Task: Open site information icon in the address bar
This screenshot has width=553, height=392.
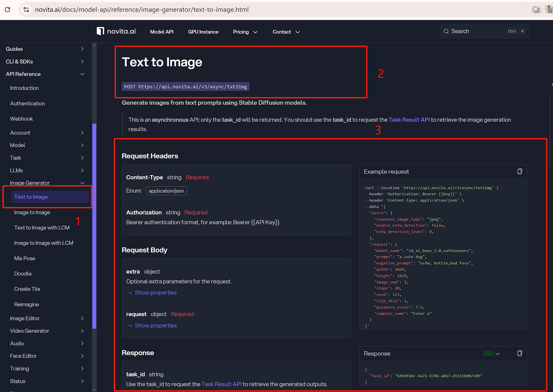Action: pyautogui.click(x=26, y=10)
